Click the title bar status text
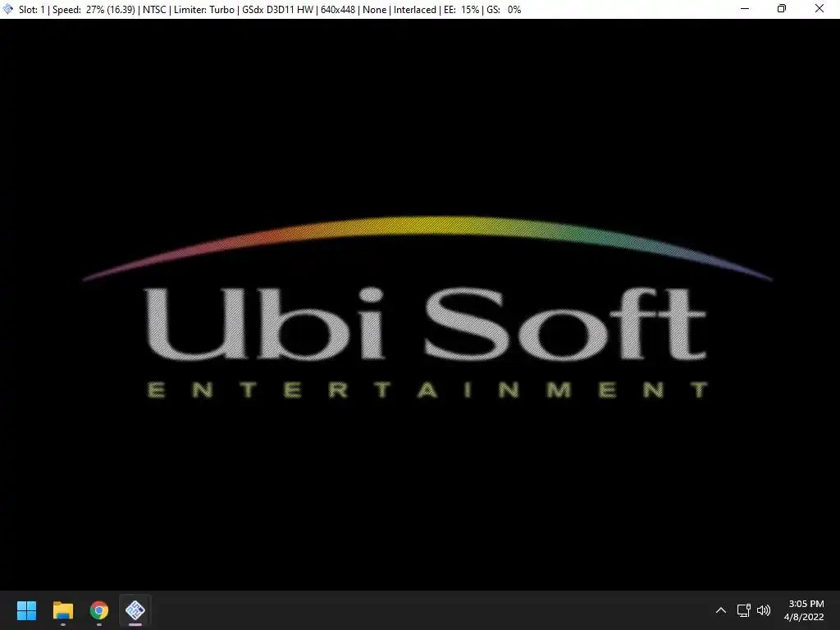 270,9
